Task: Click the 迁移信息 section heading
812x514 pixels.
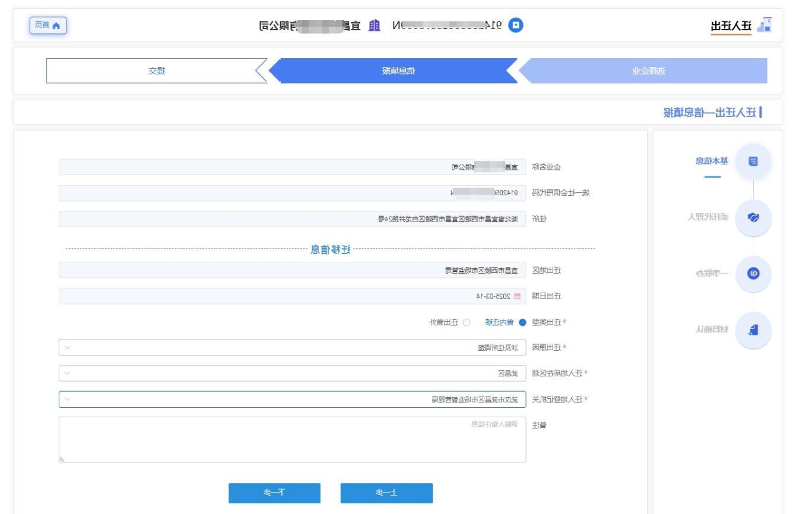Action: [x=331, y=250]
